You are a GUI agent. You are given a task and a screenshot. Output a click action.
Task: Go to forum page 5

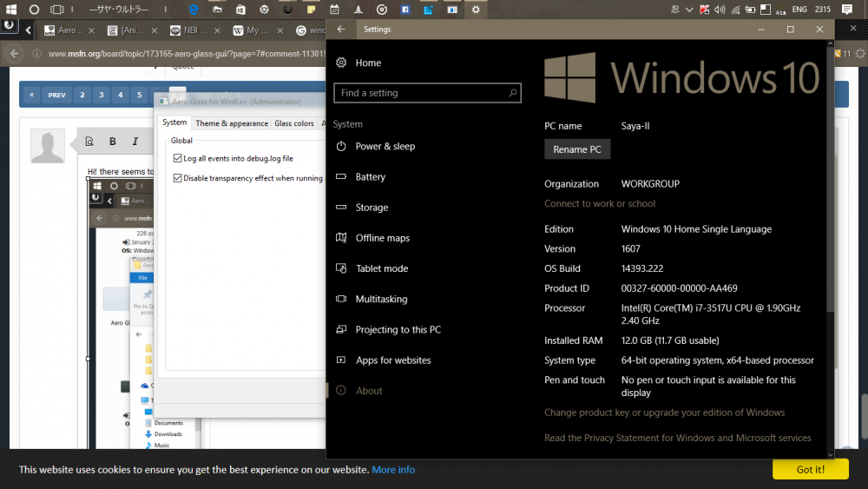(x=140, y=95)
